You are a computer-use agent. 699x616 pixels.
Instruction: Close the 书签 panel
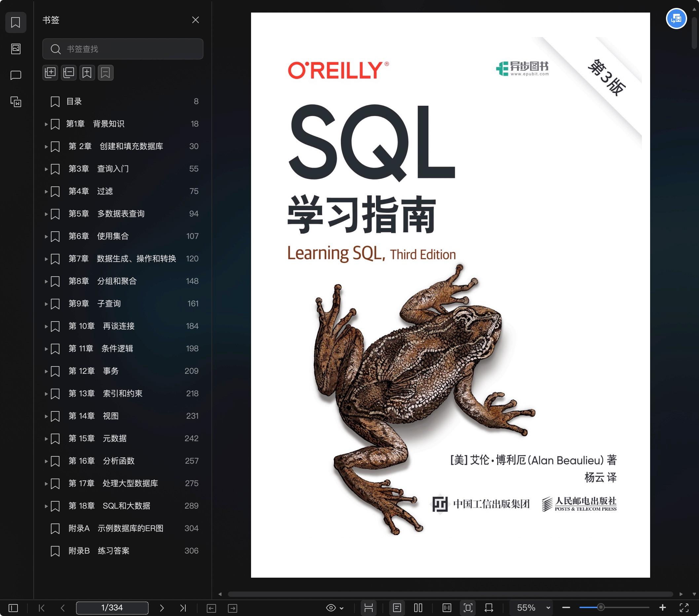pyautogui.click(x=195, y=20)
